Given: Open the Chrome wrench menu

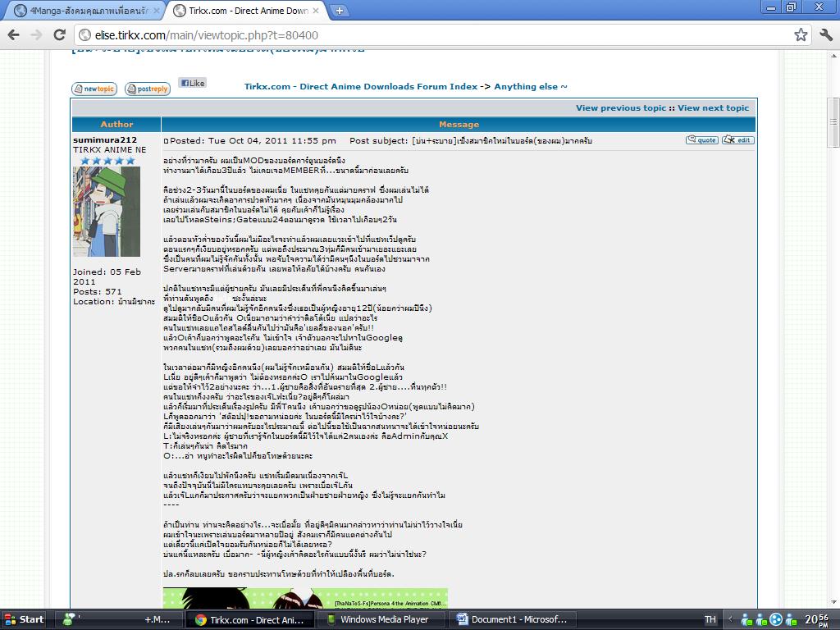Looking at the screenshot, I should [825, 35].
